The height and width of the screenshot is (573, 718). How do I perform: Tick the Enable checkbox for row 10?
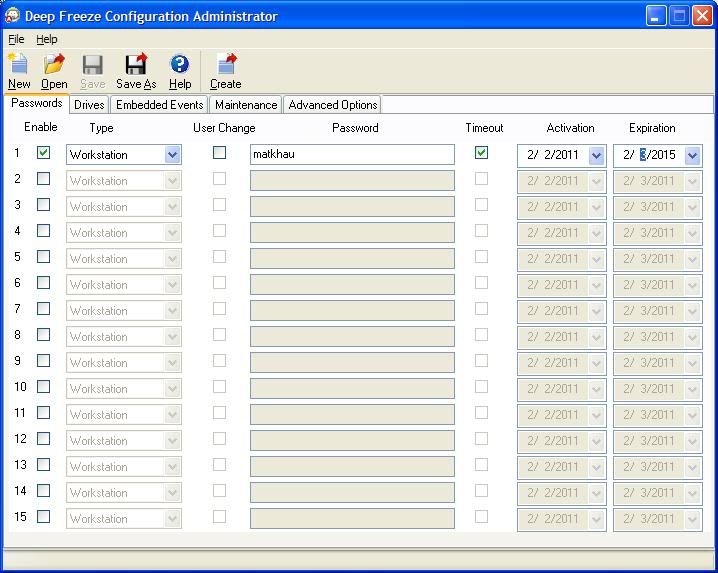(x=44, y=387)
